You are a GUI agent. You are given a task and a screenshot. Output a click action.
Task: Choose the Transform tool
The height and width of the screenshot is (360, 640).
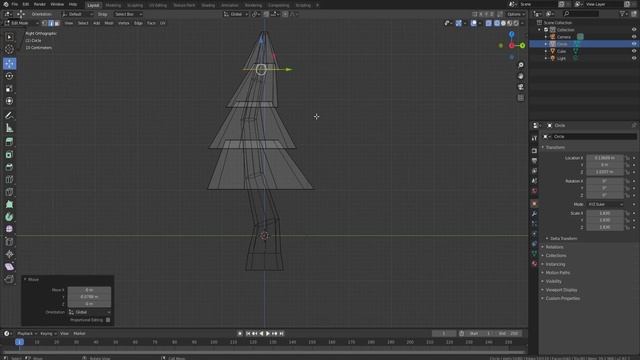pyautogui.click(x=9, y=101)
